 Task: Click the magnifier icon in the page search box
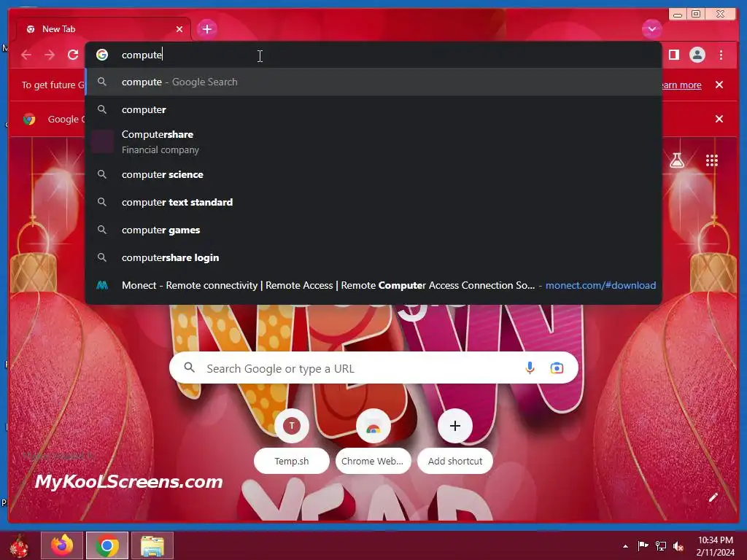190,367
